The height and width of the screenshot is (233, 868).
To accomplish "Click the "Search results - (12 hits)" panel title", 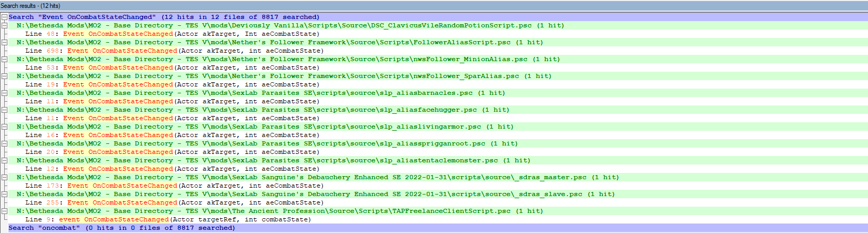I will (31, 6).
